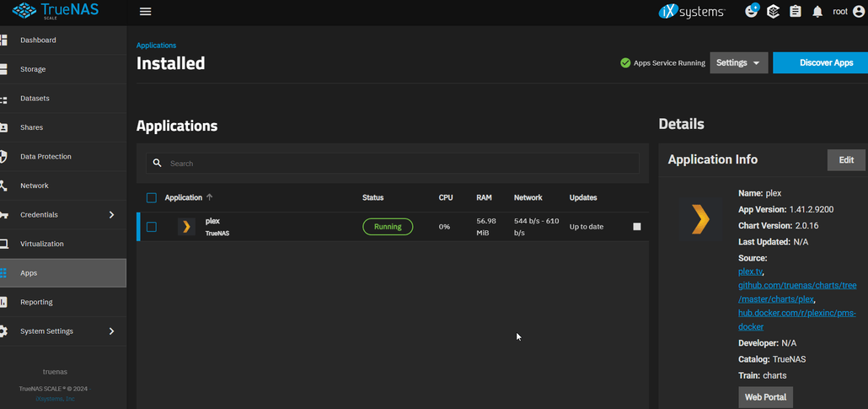Click the Status column header
868x409 pixels.
click(372, 197)
